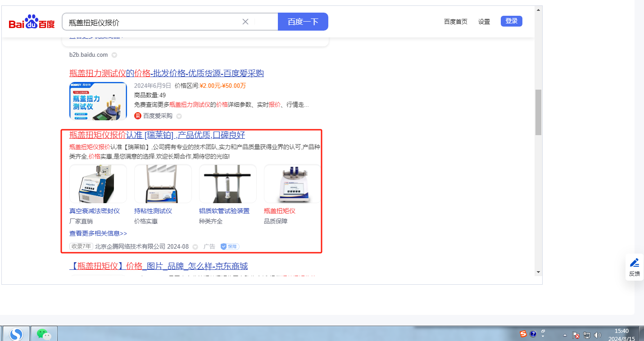This screenshot has height=341, width=644.
Task: Click the 价格实惠 caption
Action: click(x=146, y=221)
